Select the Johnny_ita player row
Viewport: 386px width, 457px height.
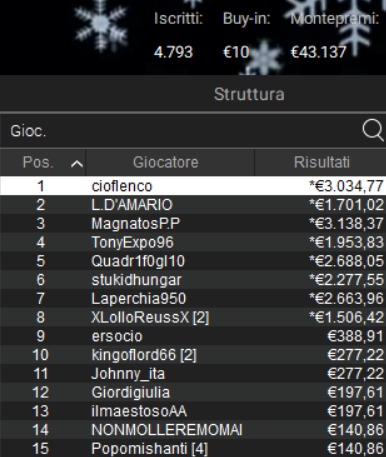click(x=193, y=373)
